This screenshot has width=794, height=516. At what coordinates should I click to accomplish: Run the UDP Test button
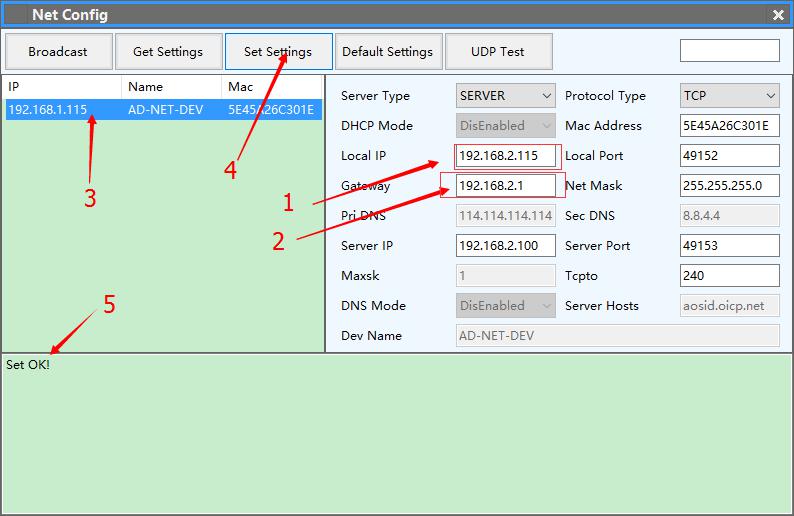tap(498, 51)
